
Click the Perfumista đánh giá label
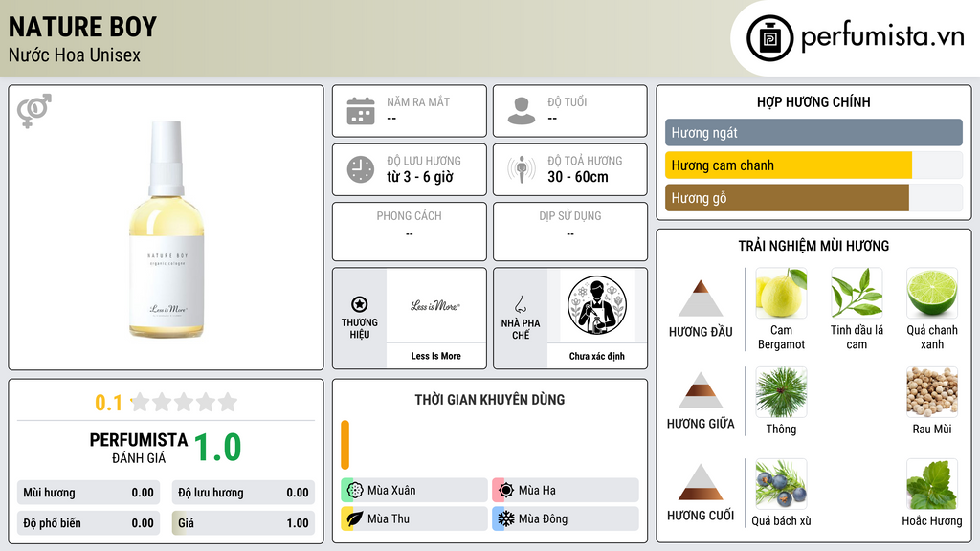click(139, 448)
